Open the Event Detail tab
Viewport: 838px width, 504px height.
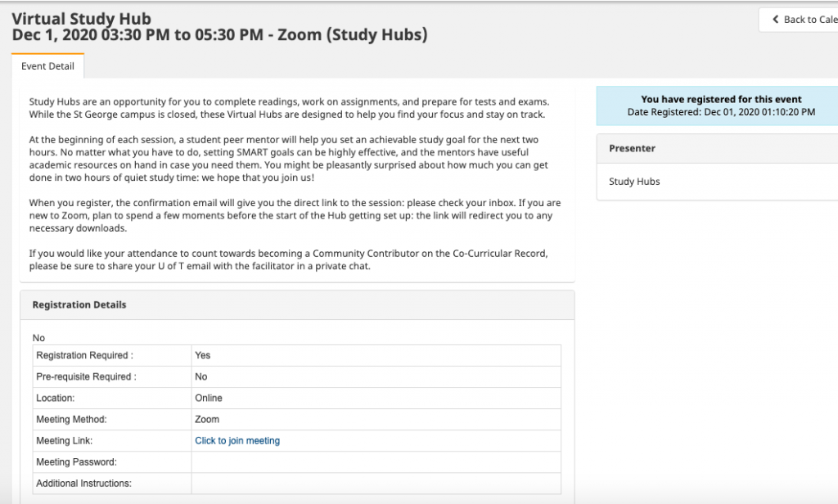coord(47,66)
